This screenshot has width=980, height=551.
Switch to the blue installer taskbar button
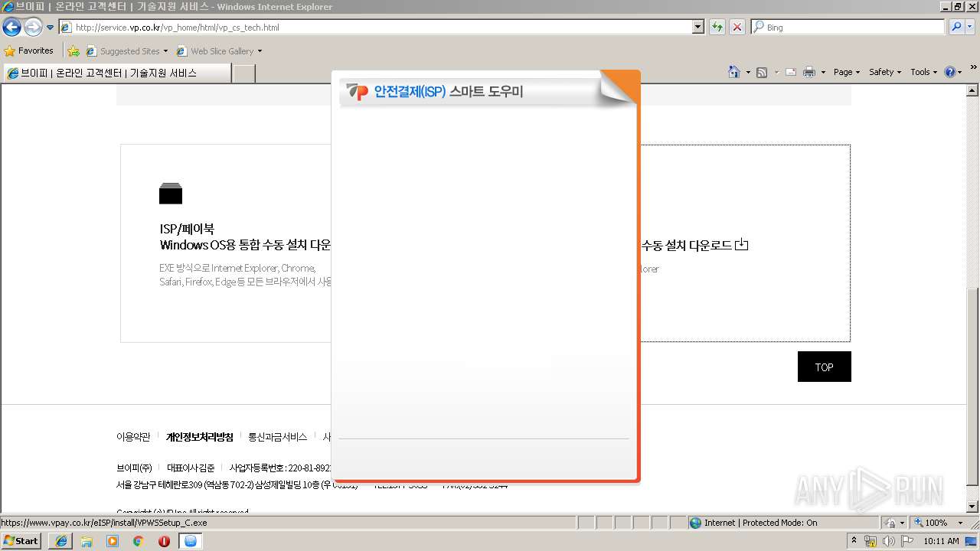(x=191, y=541)
